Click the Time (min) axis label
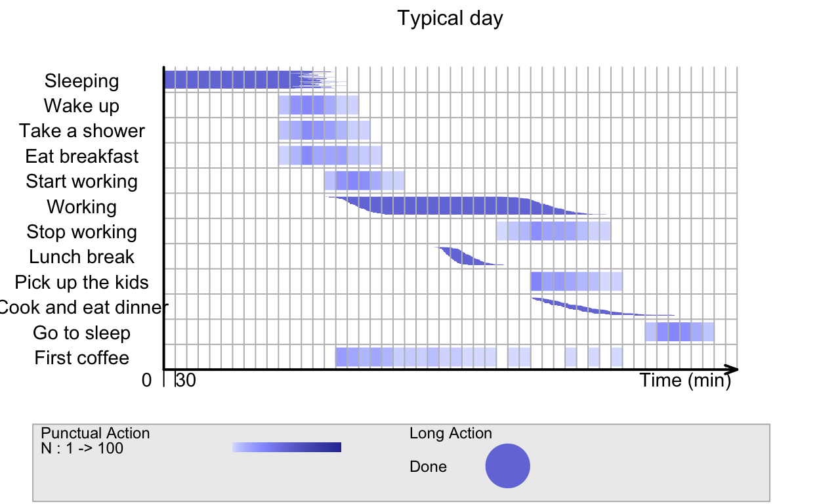 686,381
